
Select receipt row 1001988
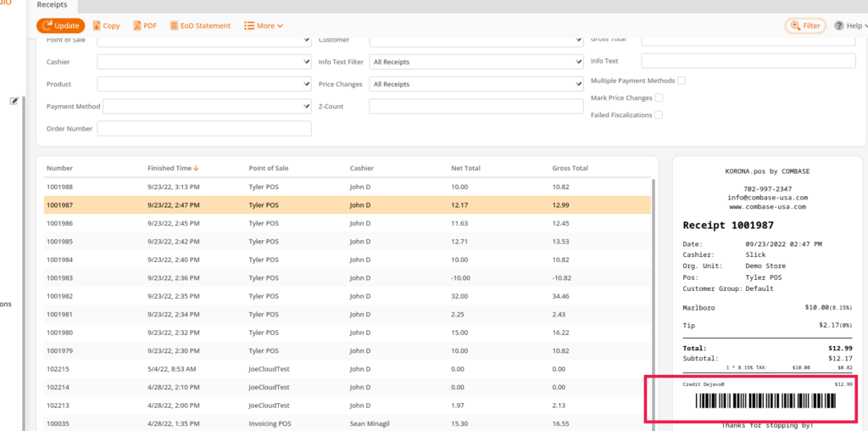(x=347, y=187)
